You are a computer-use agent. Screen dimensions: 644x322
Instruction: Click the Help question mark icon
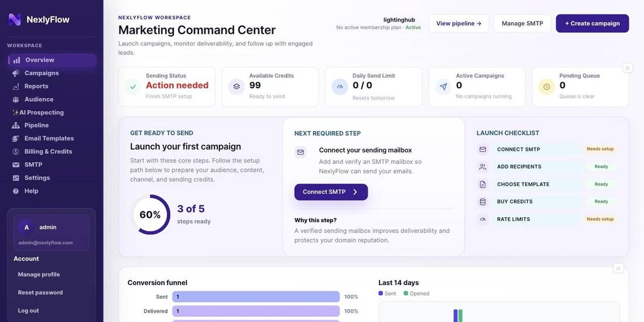point(16,191)
